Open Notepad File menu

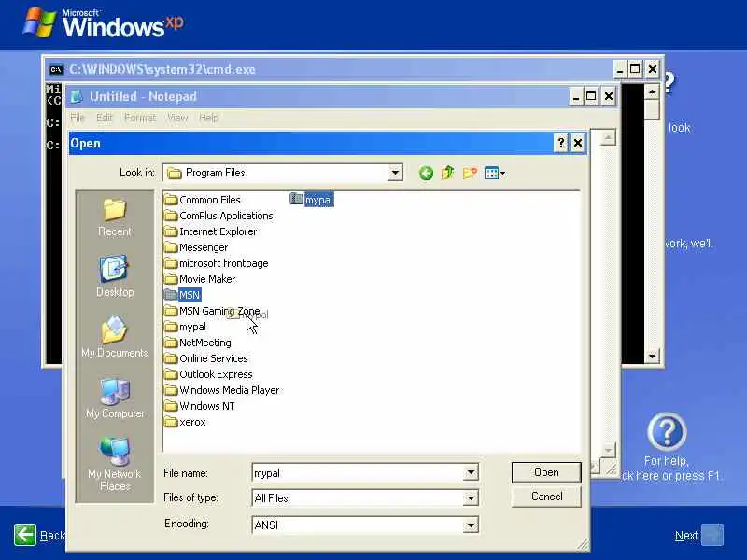point(78,118)
